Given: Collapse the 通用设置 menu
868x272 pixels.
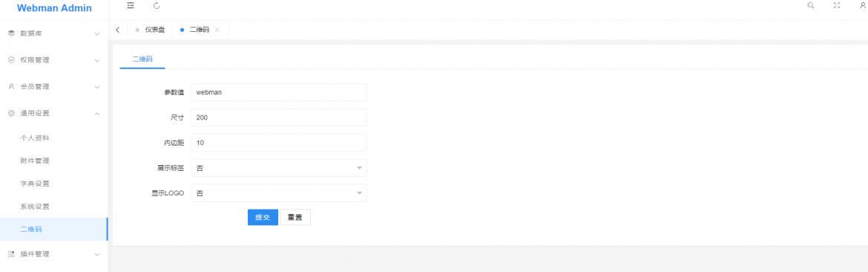Looking at the screenshot, I should click(53, 113).
